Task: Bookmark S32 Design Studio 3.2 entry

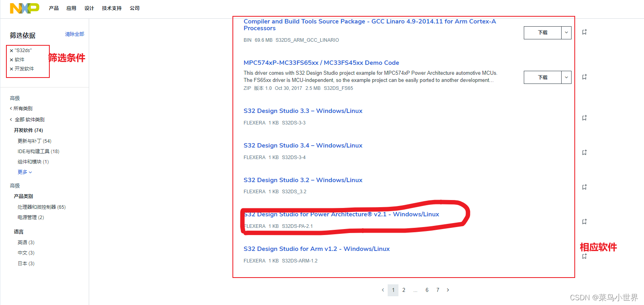Action: (x=584, y=187)
